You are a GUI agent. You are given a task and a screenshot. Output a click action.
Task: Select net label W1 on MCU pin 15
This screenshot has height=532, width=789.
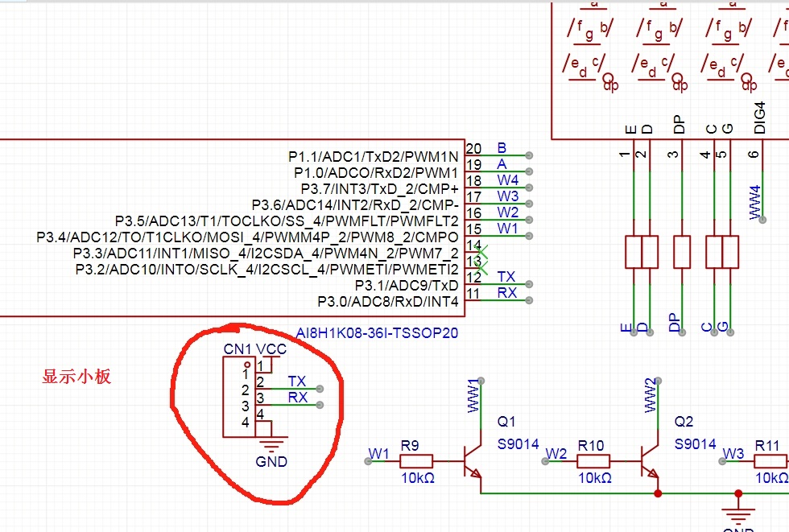(x=507, y=229)
